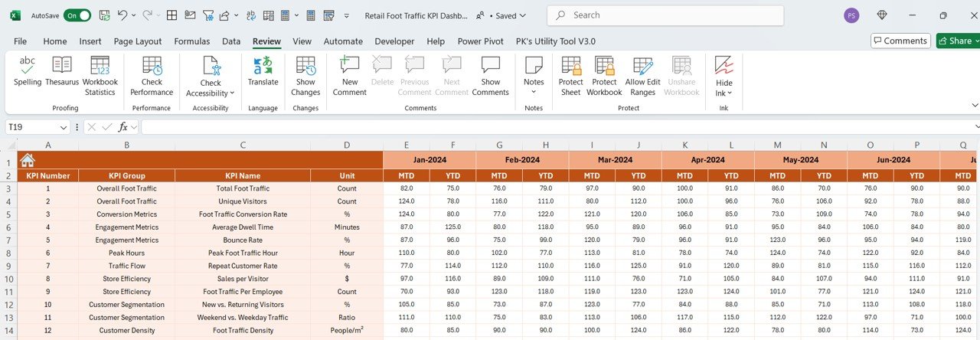The image size is (980, 340).
Task: Click Protect Sheet
Action: tap(571, 76)
